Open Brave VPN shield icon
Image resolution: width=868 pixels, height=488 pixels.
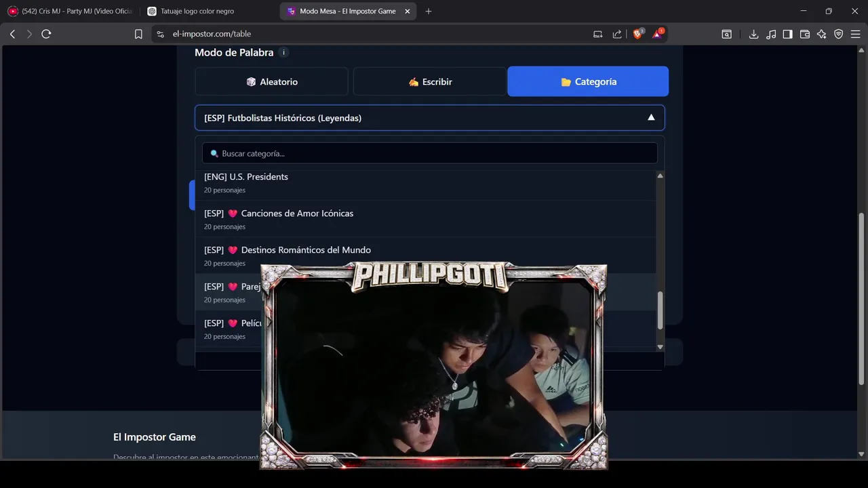(839, 34)
